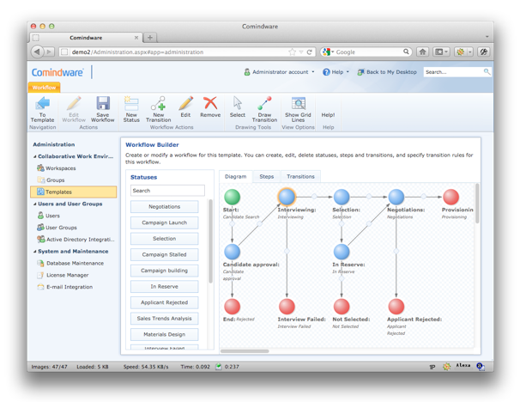Reload the browser page
The height and width of the screenshot is (402, 532).
point(310,52)
